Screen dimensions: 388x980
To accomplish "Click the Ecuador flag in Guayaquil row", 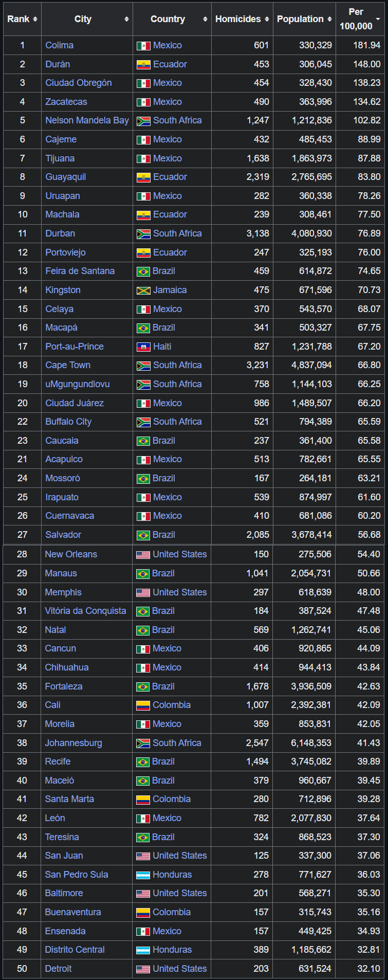I will click(143, 177).
